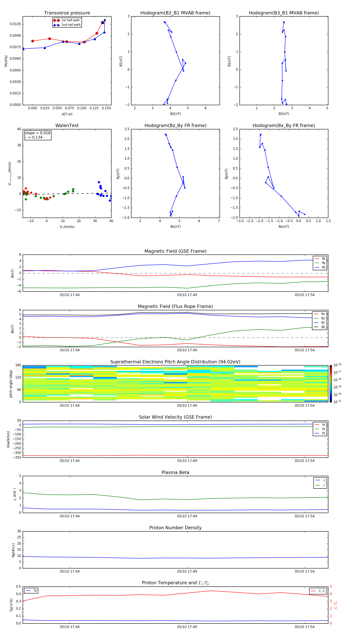Click the 'B2(nT)' x-axis label
Viewport: 351px width, 644px height.
pyautogui.click(x=175, y=114)
